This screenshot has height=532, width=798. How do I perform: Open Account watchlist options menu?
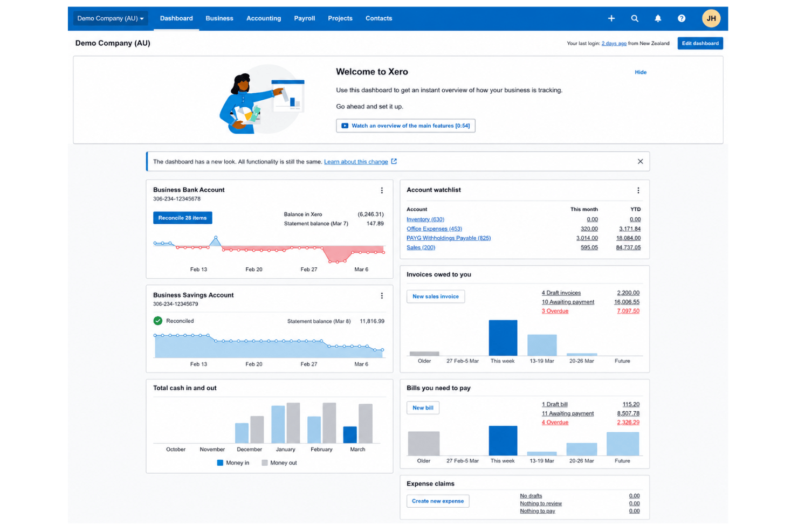pyautogui.click(x=638, y=190)
